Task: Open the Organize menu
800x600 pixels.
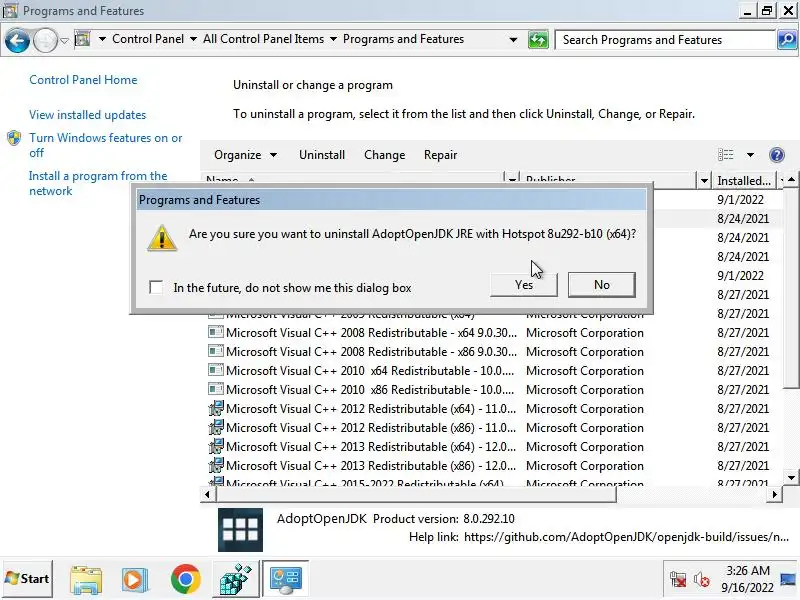Action: pyautogui.click(x=245, y=155)
